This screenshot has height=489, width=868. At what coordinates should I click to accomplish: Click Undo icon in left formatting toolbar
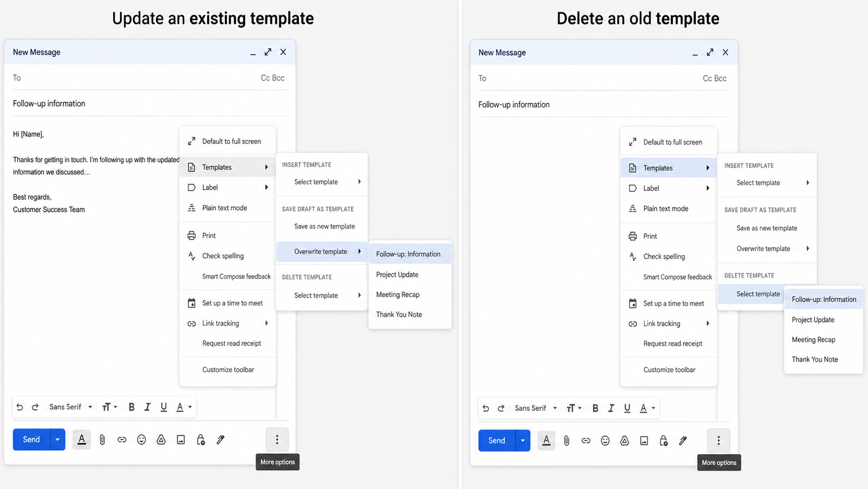(20, 407)
